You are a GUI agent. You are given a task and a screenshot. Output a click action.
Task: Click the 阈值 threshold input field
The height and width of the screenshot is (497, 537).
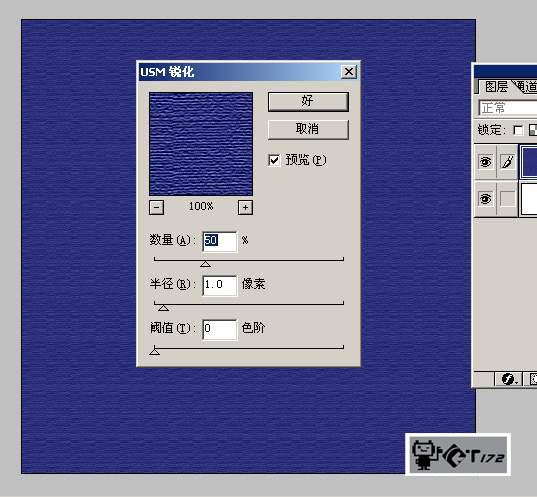(x=220, y=329)
